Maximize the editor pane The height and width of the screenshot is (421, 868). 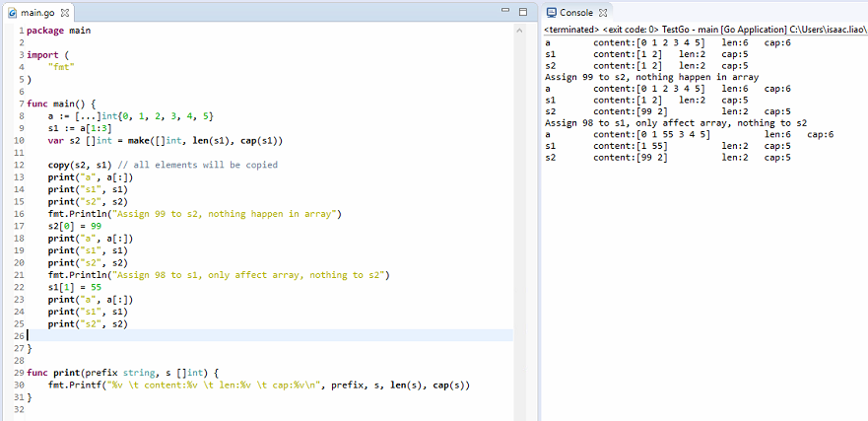click(x=522, y=12)
